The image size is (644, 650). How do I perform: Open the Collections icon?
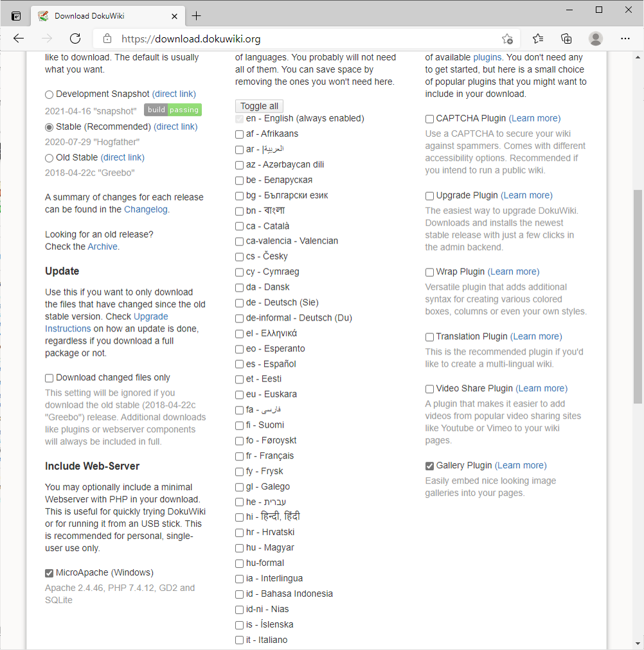(566, 39)
